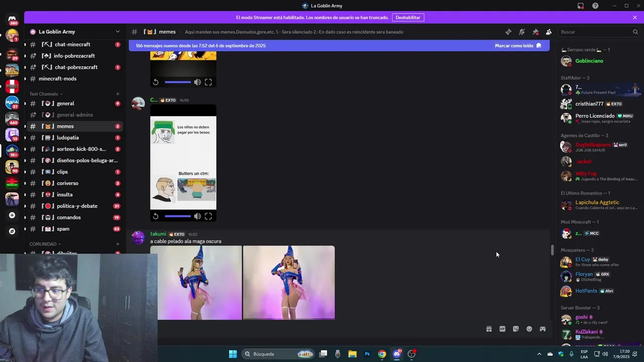644x362 pixels.
Task: Collapse the COMUNIDAD category
Action: [x=45, y=244]
